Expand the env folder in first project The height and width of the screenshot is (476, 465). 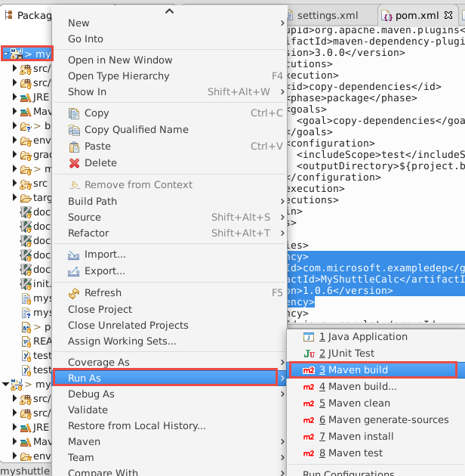point(14,140)
